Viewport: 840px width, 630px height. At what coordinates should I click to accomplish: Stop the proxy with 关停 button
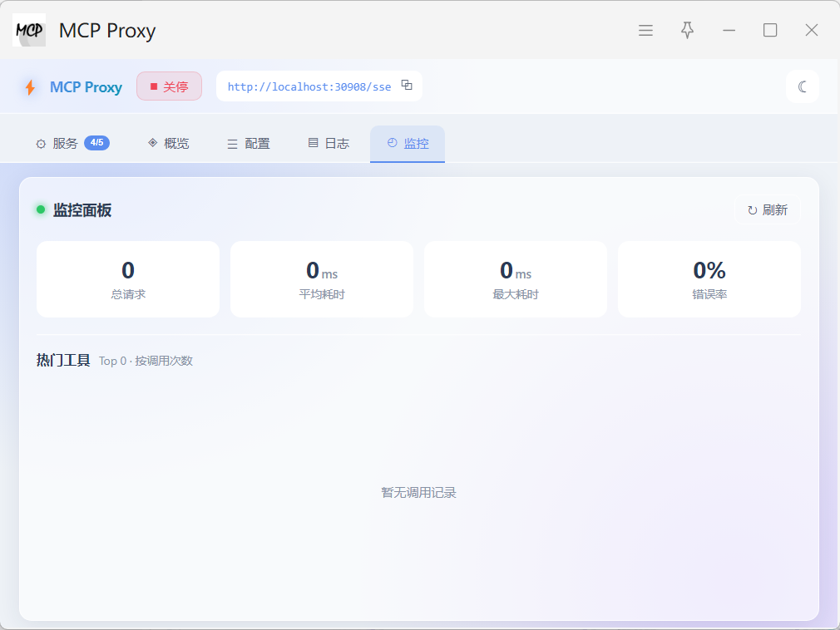point(170,86)
